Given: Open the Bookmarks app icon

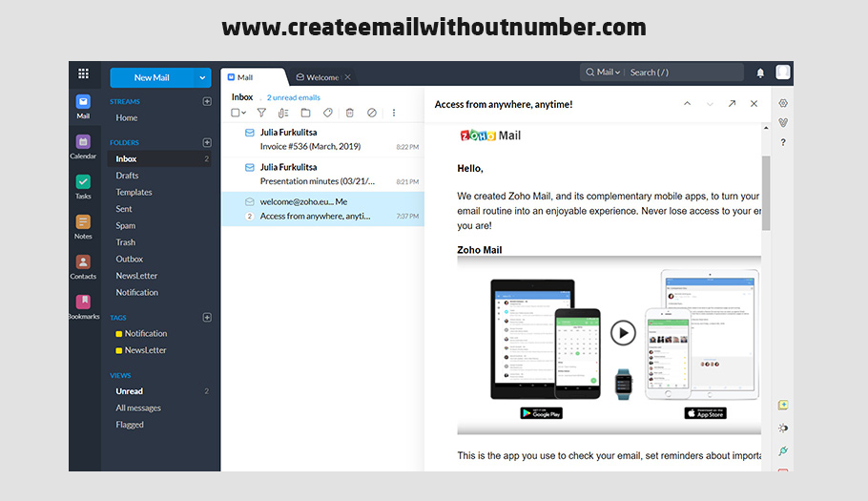Looking at the screenshot, I should point(84,306).
